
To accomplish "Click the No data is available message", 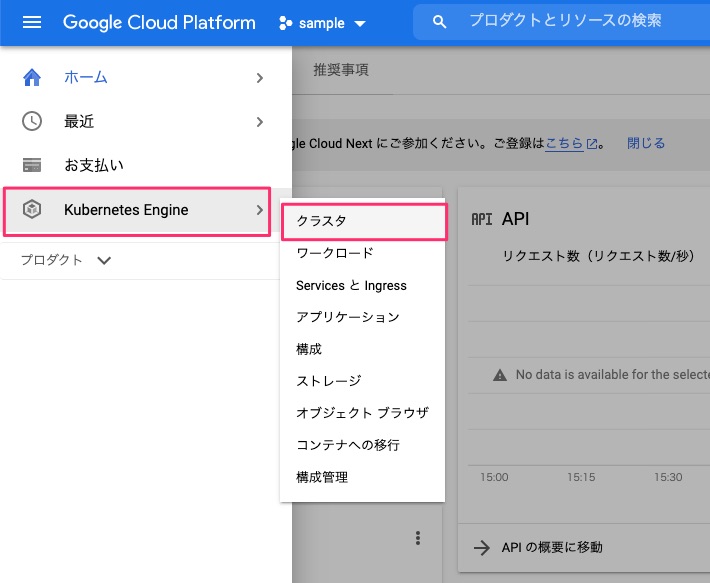I will click(613, 374).
